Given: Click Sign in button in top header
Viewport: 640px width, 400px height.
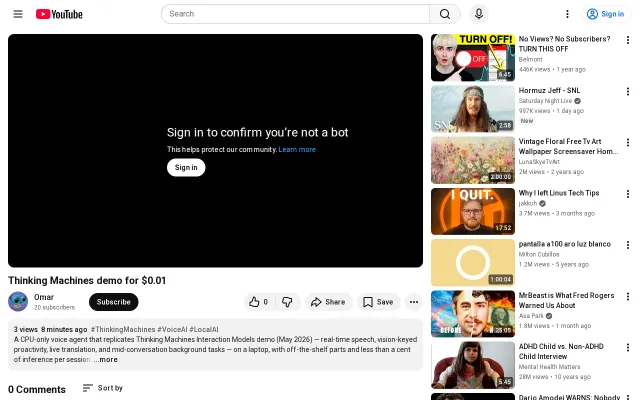Looking at the screenshot, I should coord(606,14).
